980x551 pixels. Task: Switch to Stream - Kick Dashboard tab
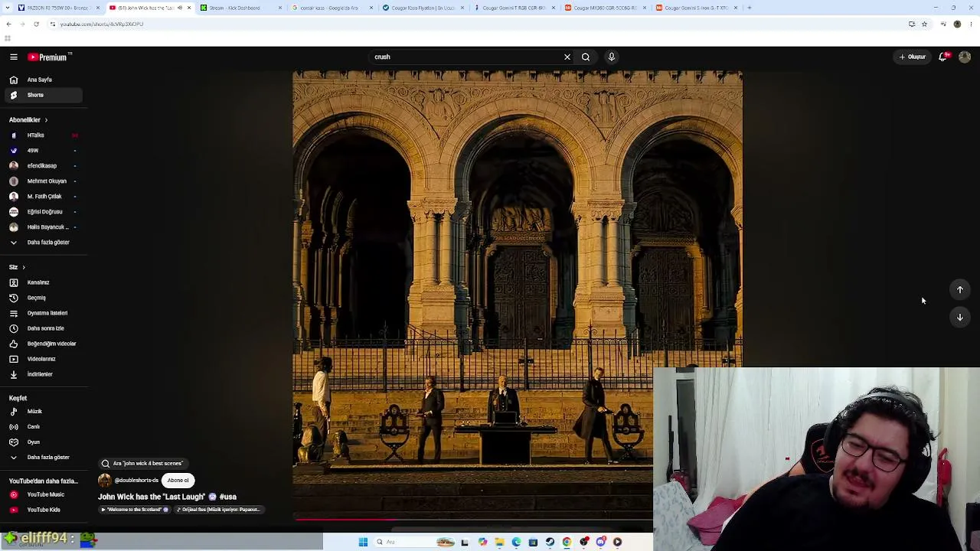point(240,8)
